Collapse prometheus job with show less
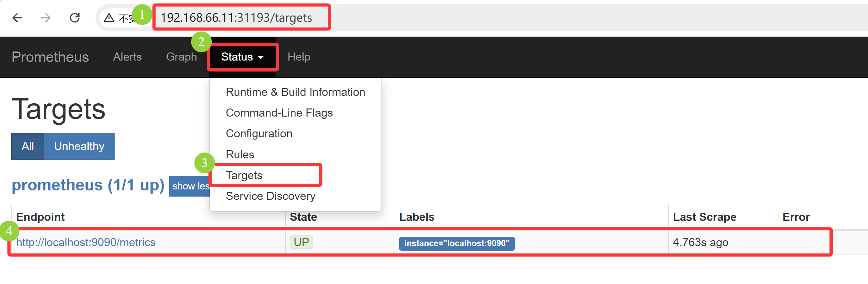Screen dimensions: 868x284 pyautogui.click(x=190, y=186)
